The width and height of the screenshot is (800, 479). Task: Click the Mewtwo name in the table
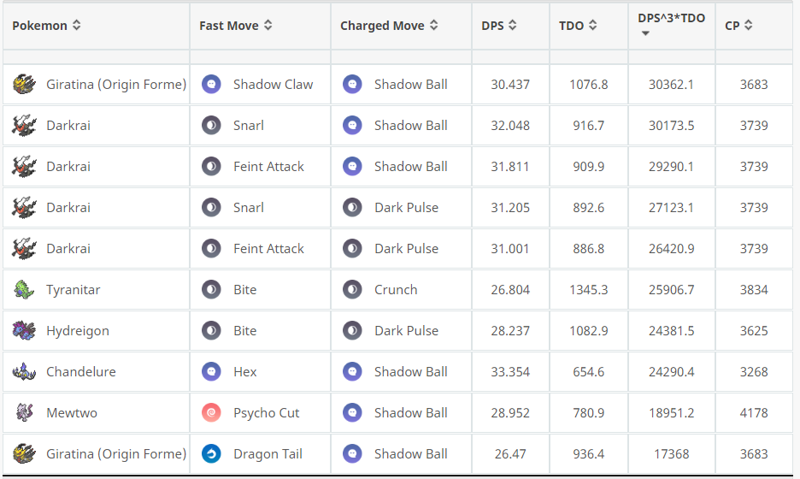tap(71, 413)
